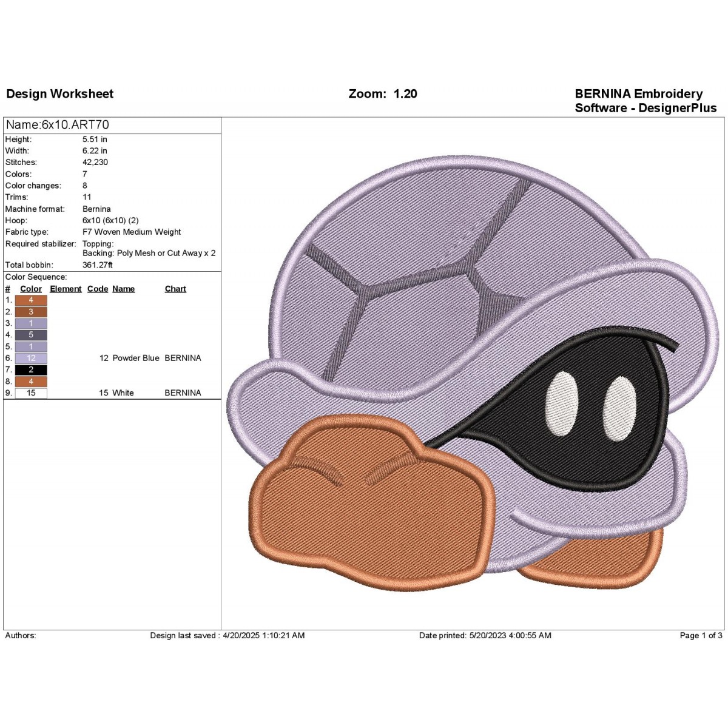This screenshot has height=728, width=728.
Task: Click the lavender swatch in color sequence row 5
Action: [x=31, y=346]
